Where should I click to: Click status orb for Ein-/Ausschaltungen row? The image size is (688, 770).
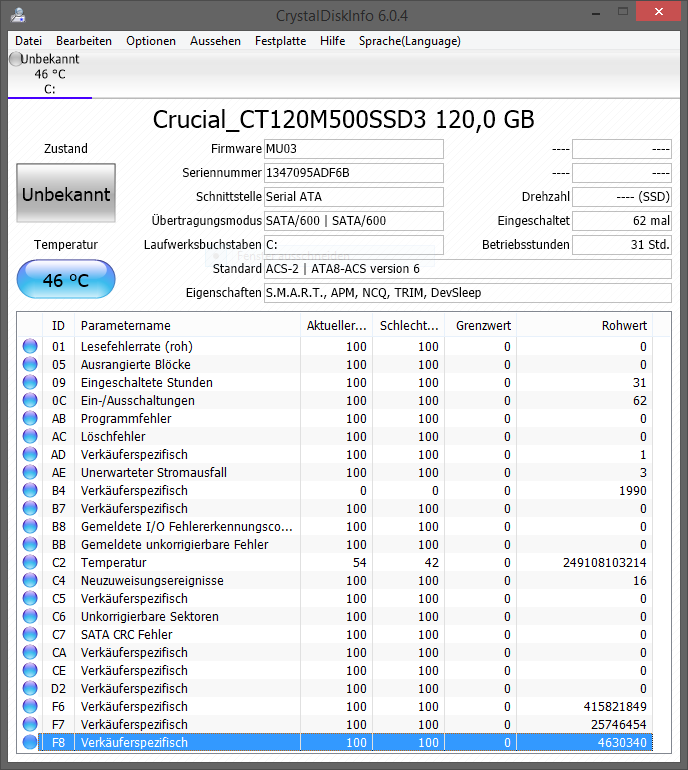[30, 400]
